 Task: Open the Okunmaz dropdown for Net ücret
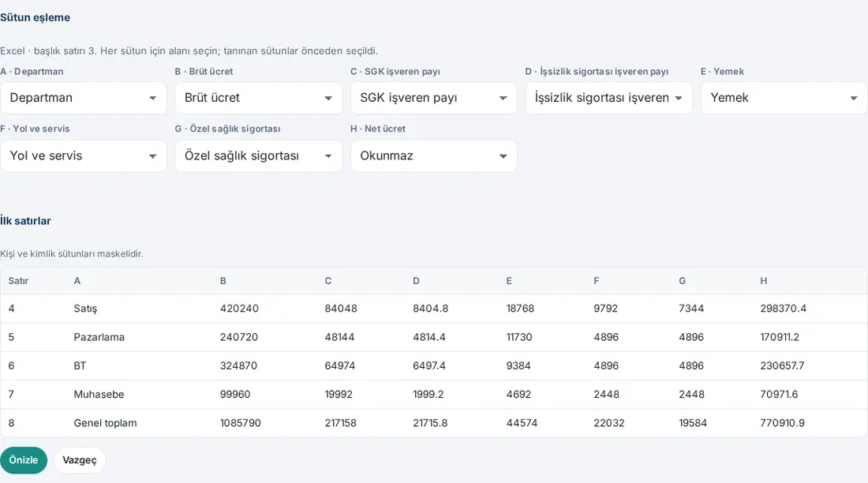433,155
